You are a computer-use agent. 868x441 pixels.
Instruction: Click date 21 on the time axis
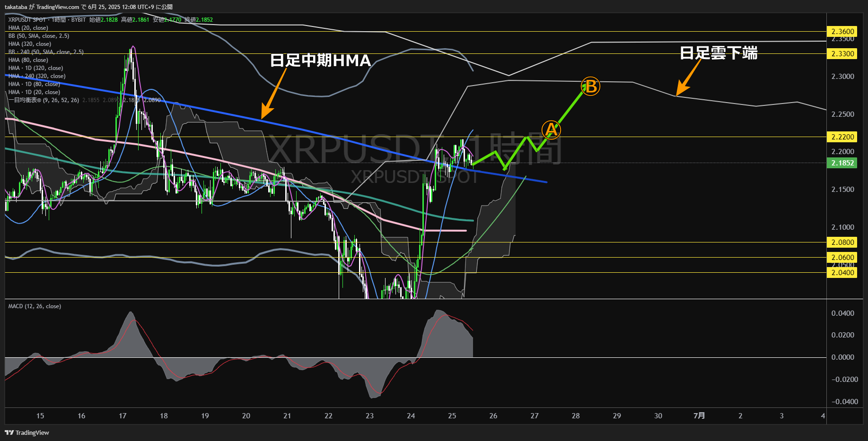pos(287,416)
